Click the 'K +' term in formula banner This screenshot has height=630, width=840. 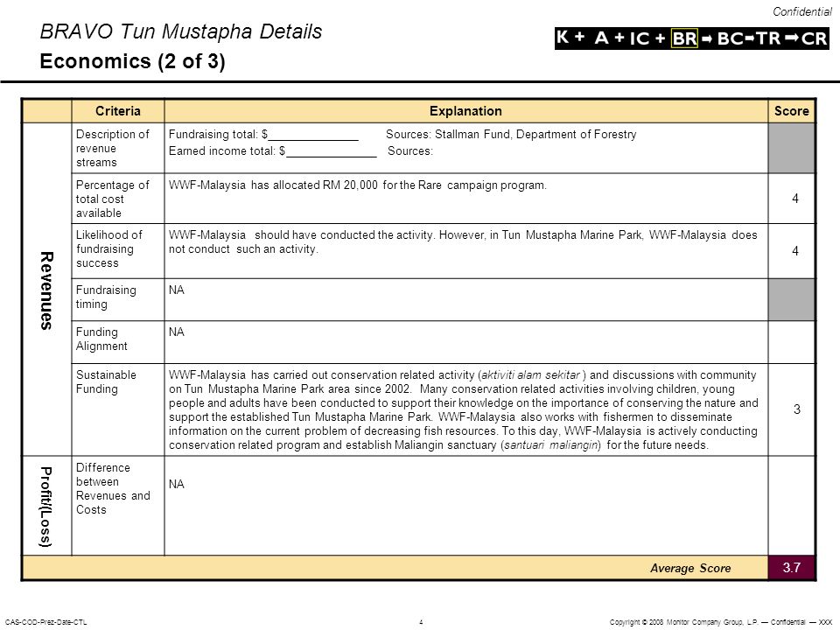click(570, 38)
